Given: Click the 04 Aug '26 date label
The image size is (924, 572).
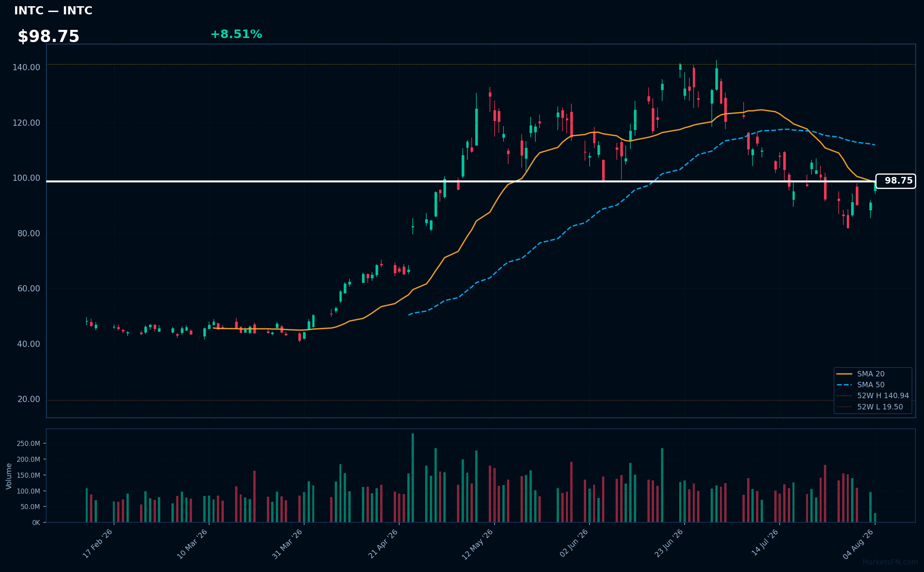Looking at the screenshot, I should (858, 544).
